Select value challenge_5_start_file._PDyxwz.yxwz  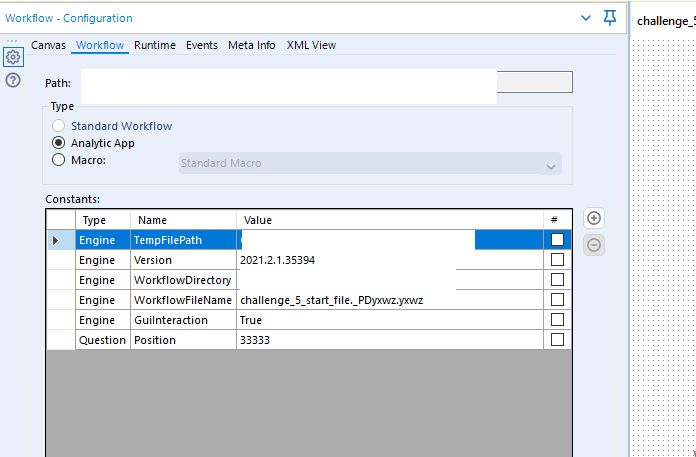pyautogui.click(x=390, y=300)
